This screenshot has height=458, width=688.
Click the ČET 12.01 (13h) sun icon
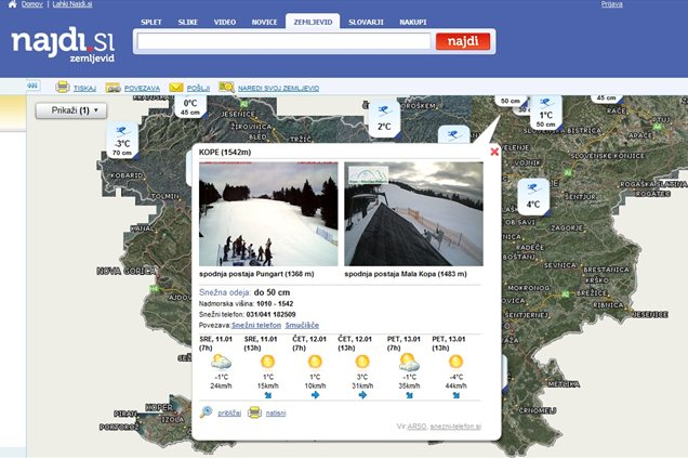(x=362, y=362)
